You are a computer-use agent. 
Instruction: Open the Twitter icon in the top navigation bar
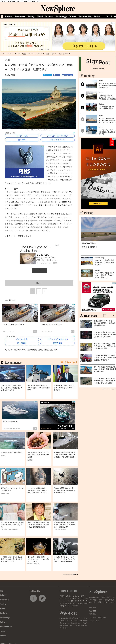coord(115,16)
